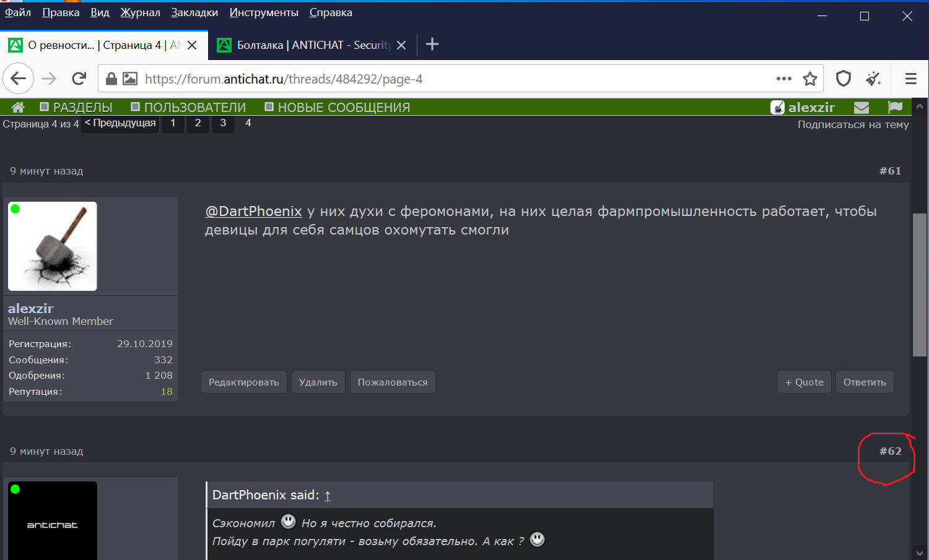Open page actions three-dots menu
Viewport: 929px width, 560px height.
point(783,79)
